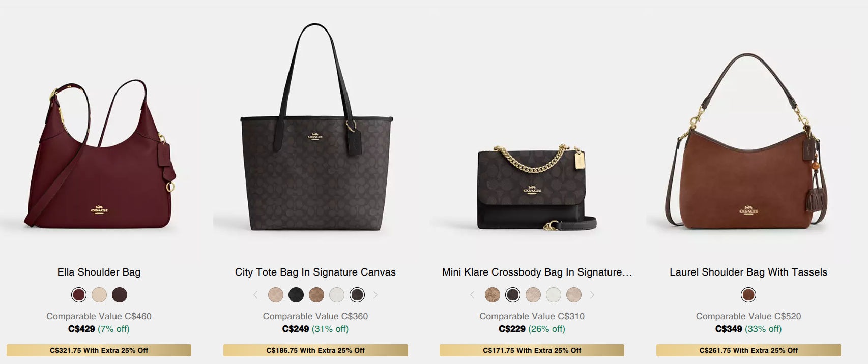Screen dimensions: 868x364
Task: Select the brown signature swatch for Mini Klare
Action: click(x=491, y=295)
